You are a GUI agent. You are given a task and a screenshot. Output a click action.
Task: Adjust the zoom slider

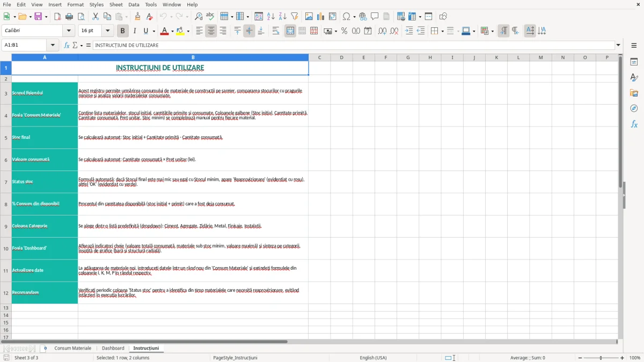click(601, 358)
